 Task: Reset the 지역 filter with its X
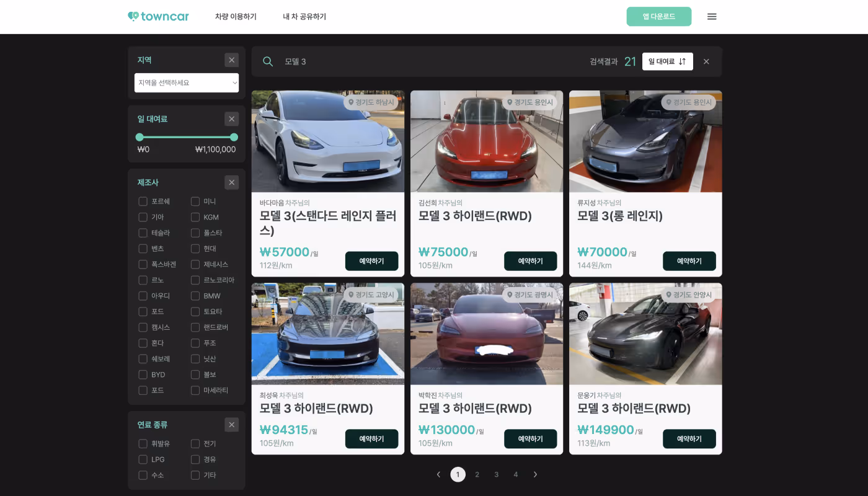(x=232, y=60)
